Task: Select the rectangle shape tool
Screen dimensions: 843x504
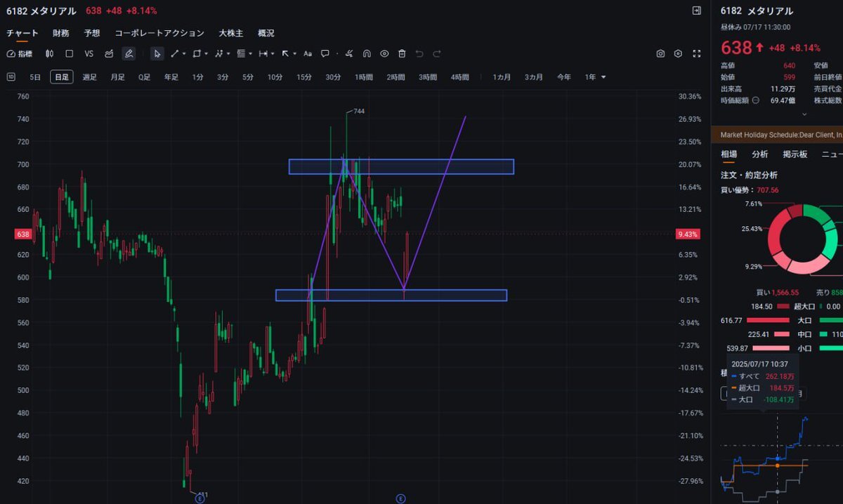Action: pyautogui.click(x=197, y=53)
